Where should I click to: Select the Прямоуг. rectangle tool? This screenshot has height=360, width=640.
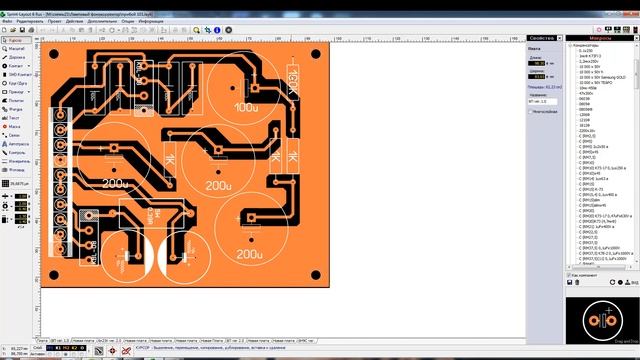pos(13,92)
